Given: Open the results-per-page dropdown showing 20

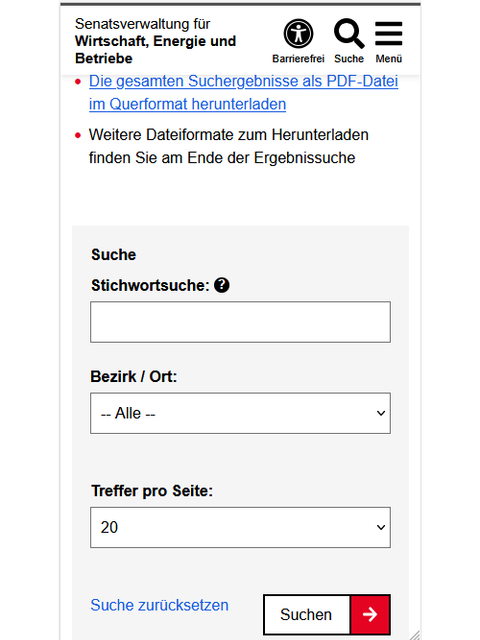Looking at the screenshot, I should point(240,527).
